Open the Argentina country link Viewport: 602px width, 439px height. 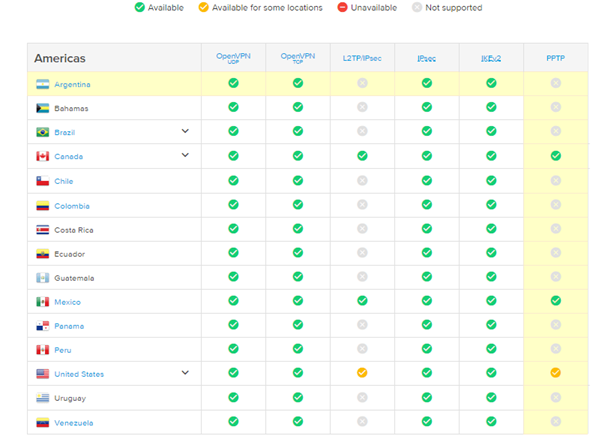72,84
